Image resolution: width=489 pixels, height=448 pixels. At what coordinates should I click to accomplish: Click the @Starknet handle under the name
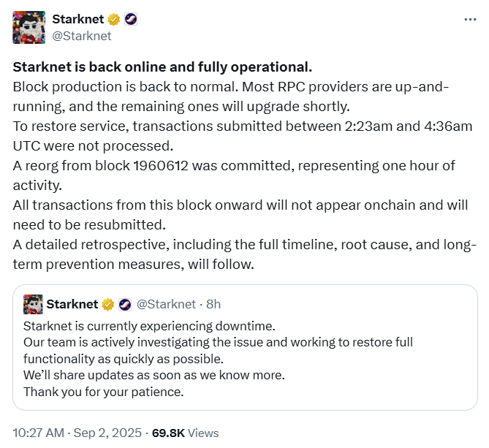tap(82, 35)
